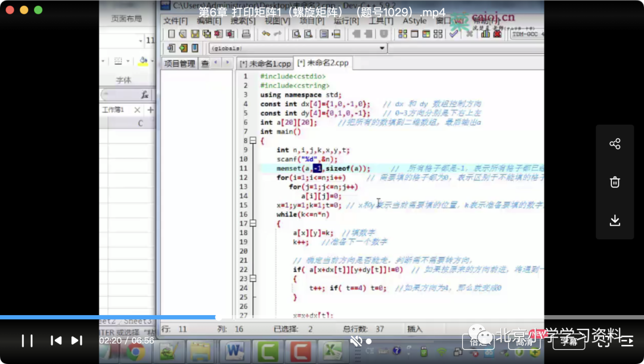
Task: Click the Dev-C++ Open file icon
Action: 183,34
